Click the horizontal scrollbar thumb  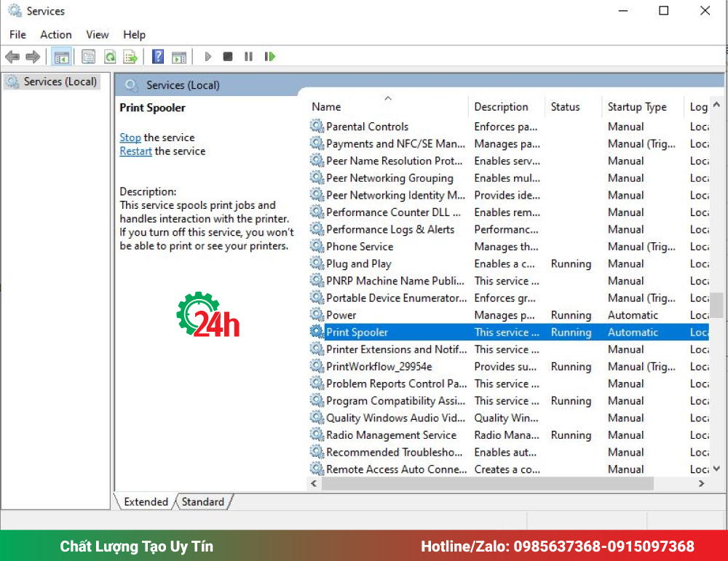[x=488, y=484]
